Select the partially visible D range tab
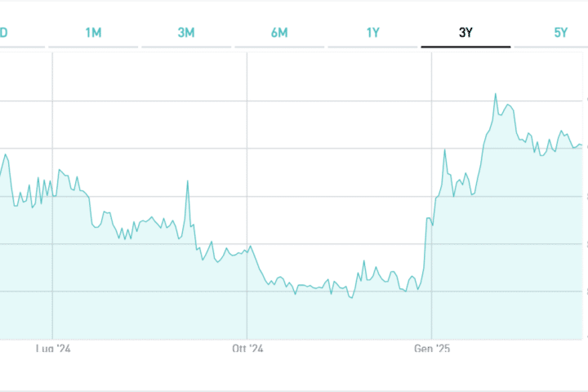Viewport: 588px width, 392px height. pyautogui.click(x=5, y=33)
